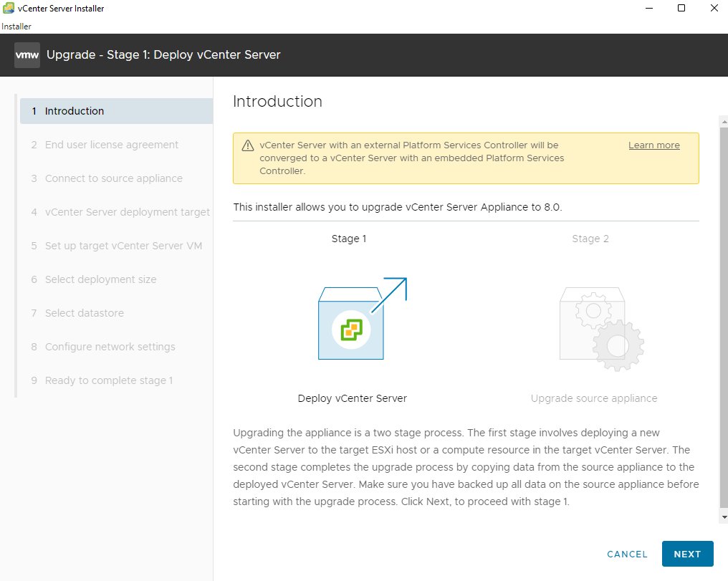The height and width of the screenshot is (581, 728).
Task: Close the vCenter Server Installer window
Action: [714, 8]
